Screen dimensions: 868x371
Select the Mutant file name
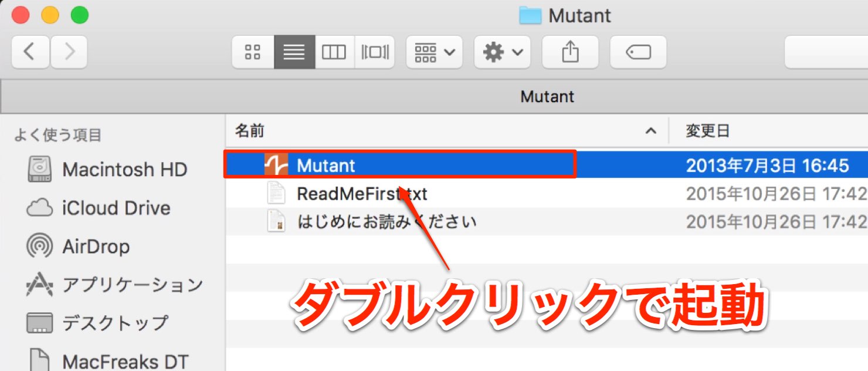click(326, 166)
